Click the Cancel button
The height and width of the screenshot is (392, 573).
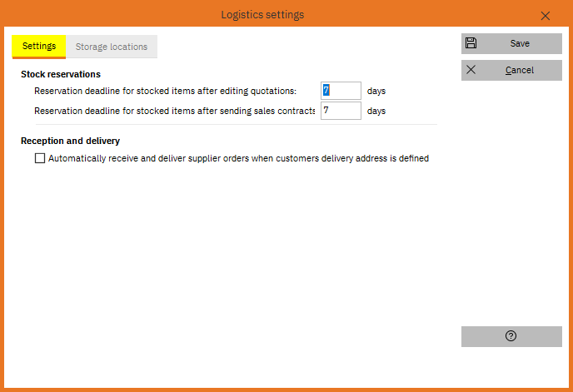[511, 70]
